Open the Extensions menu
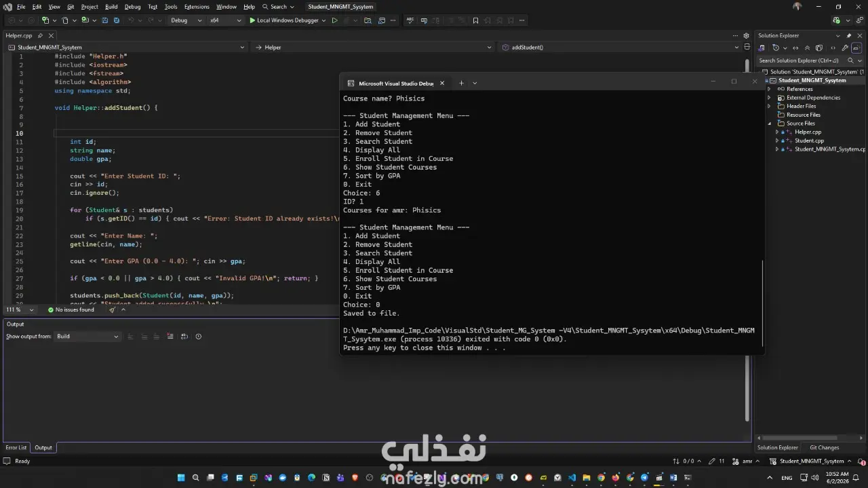The height and width of the screenshot is (488, 868). pos(197,7)
